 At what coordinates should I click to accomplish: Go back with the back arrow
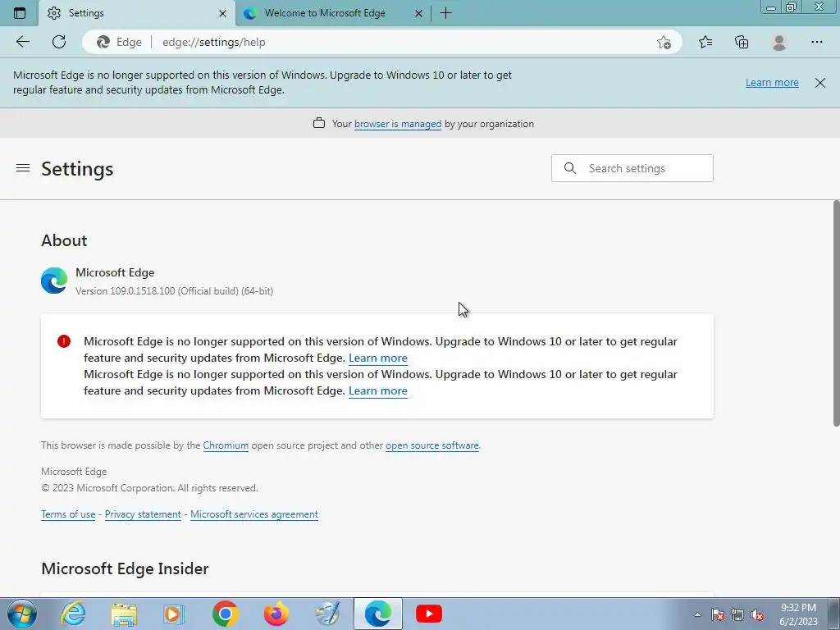coord(22,42)
